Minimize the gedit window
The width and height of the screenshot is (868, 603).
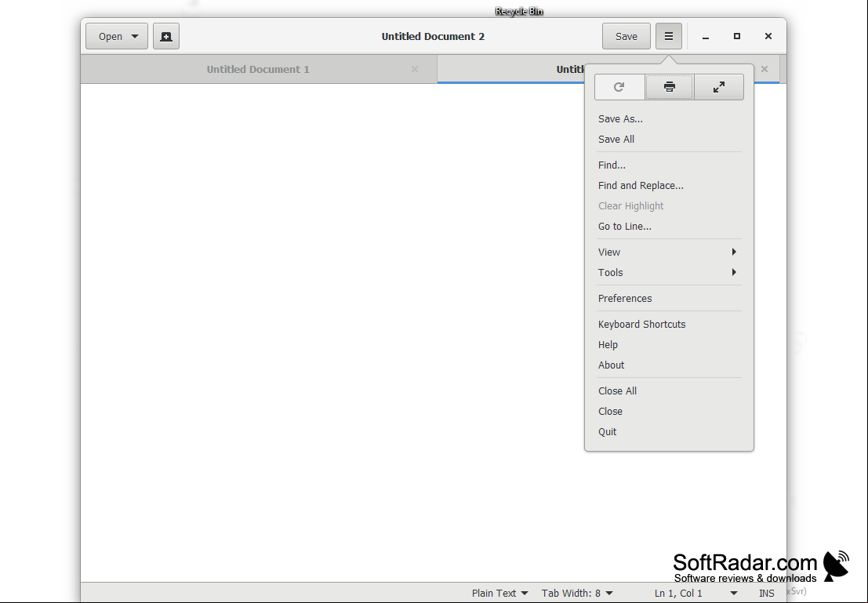(x=706, y=37)
